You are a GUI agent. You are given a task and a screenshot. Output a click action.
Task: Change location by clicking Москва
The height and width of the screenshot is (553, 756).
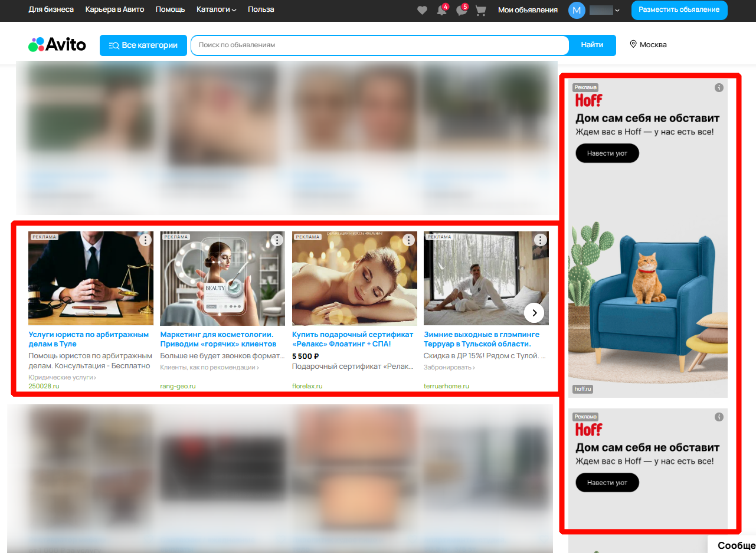(649, 45)
